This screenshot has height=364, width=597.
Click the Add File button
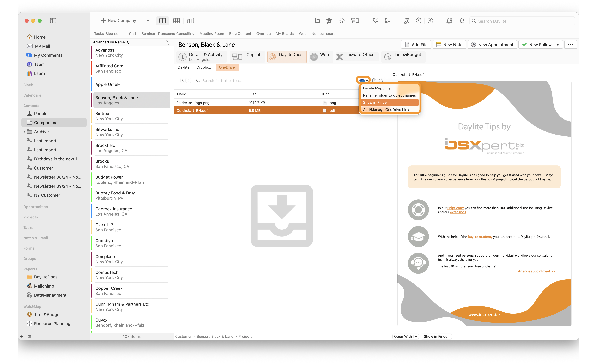pyautogui.click(x=416, y=45)
